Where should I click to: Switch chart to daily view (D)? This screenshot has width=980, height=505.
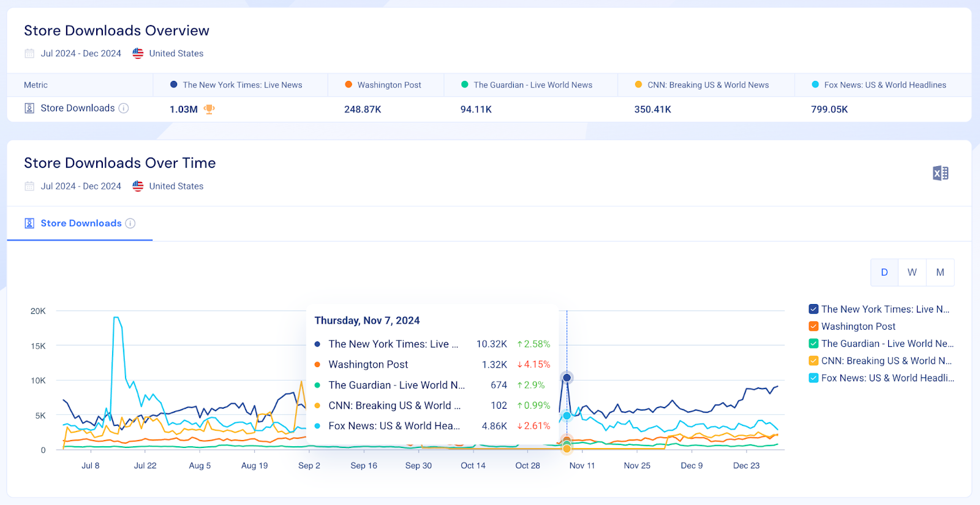coord(884,273)
